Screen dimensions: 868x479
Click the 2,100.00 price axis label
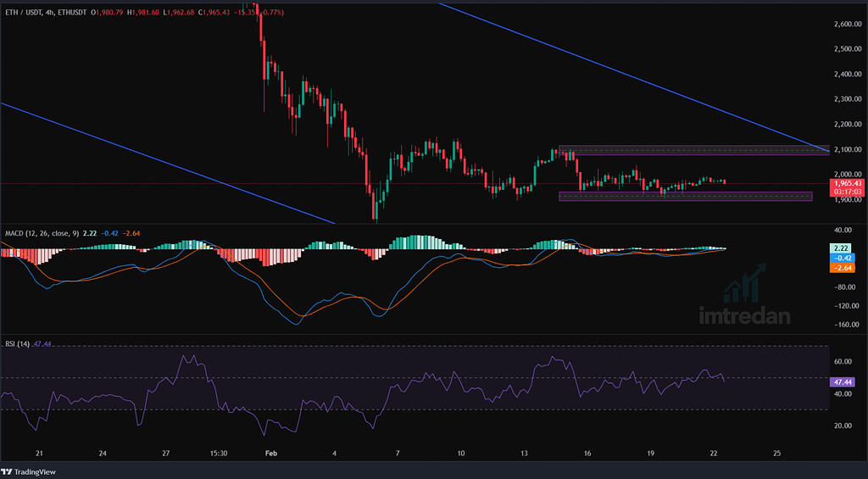pos(848,149)
